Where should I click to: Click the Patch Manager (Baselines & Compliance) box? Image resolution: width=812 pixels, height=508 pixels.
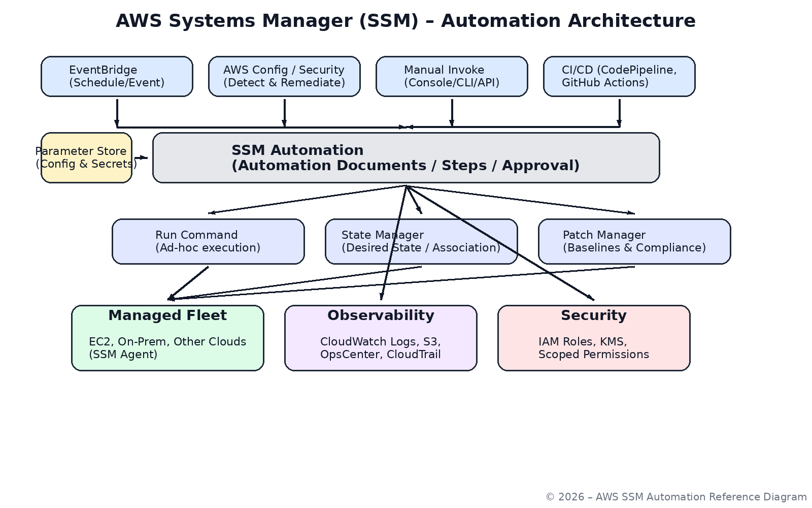[x=634, y=241]
